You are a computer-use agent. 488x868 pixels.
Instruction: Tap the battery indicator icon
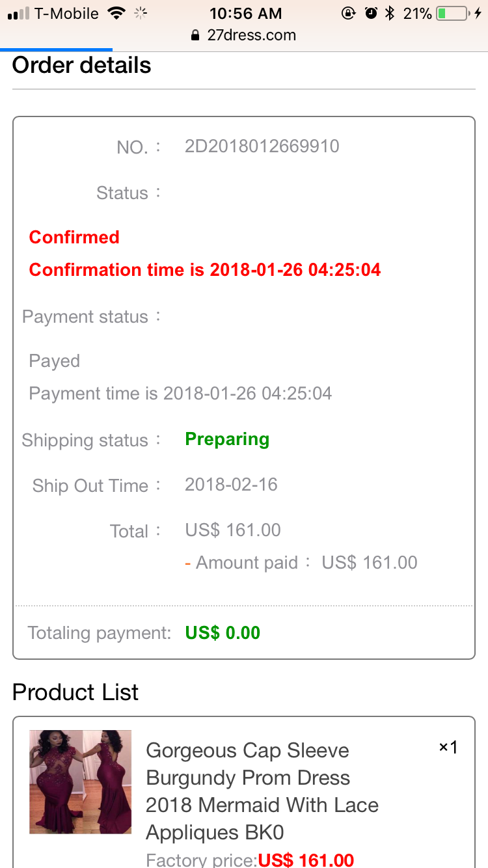coord(452,13)
